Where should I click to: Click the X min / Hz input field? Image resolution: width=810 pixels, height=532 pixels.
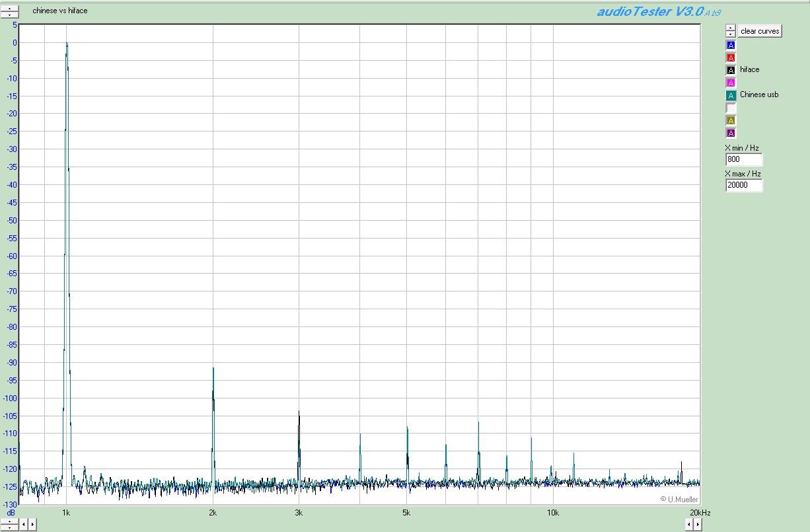tap(744, 159)
